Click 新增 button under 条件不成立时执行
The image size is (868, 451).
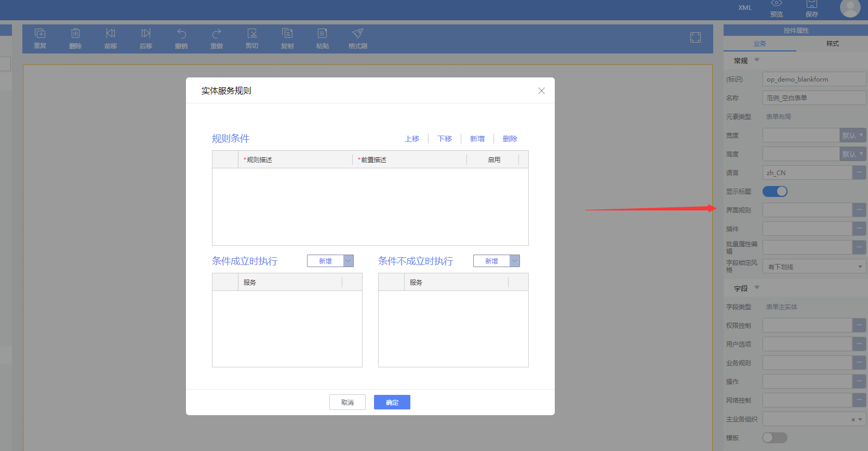pyautogui.click(x=491, y=261)
